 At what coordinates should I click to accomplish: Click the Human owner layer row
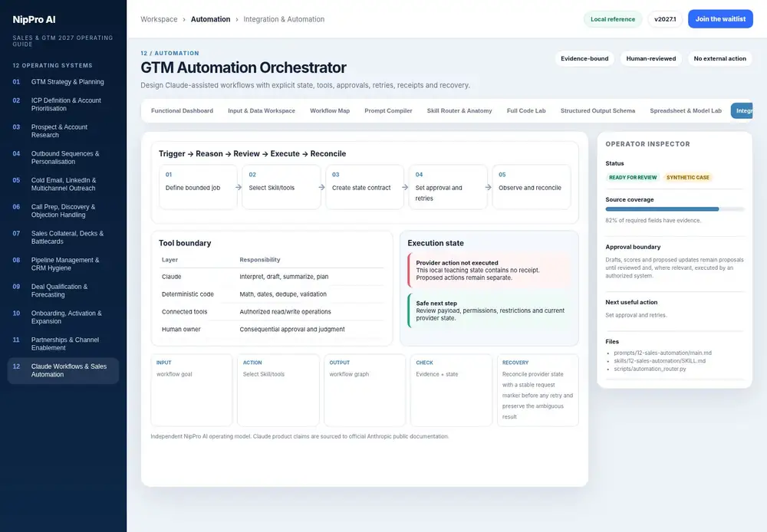272,330
